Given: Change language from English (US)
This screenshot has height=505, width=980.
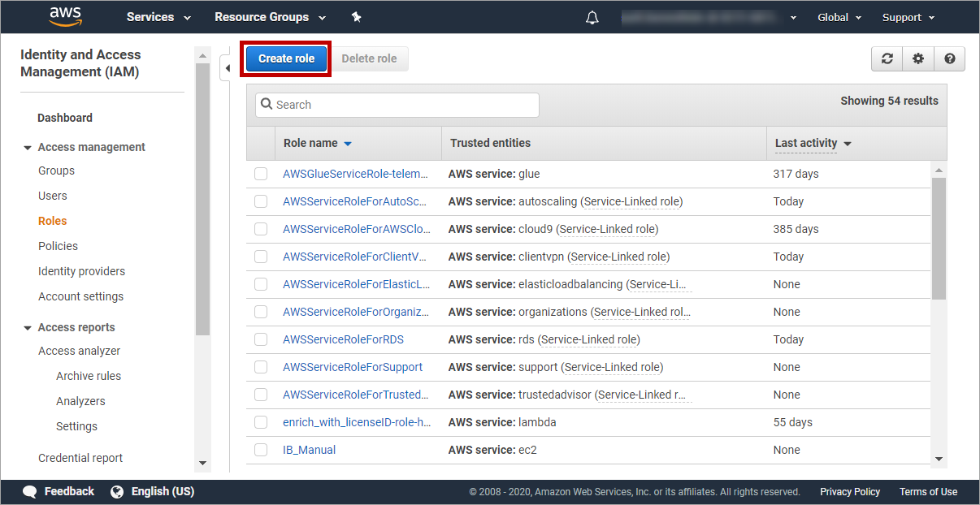Looking at the screenshot, I should click(163, 492).
